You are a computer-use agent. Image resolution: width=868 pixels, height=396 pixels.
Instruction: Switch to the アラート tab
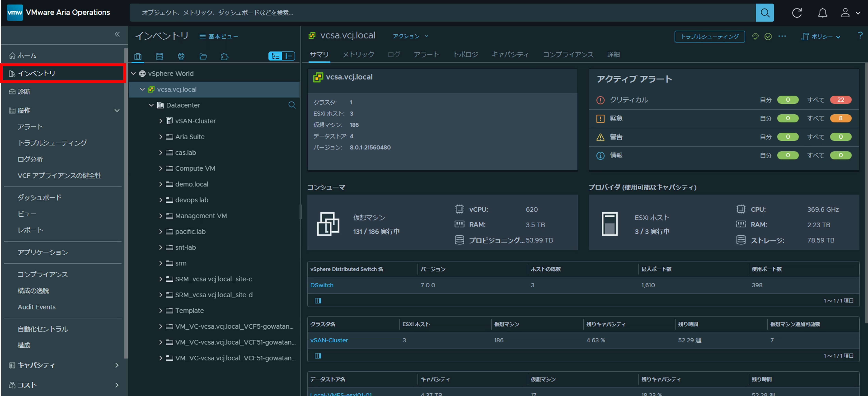pyautogui.click(x=426, y=55)
